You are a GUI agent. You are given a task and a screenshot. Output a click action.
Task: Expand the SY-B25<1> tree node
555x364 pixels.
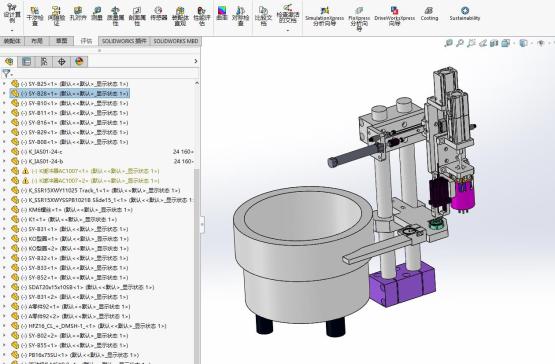coord(4,84)
